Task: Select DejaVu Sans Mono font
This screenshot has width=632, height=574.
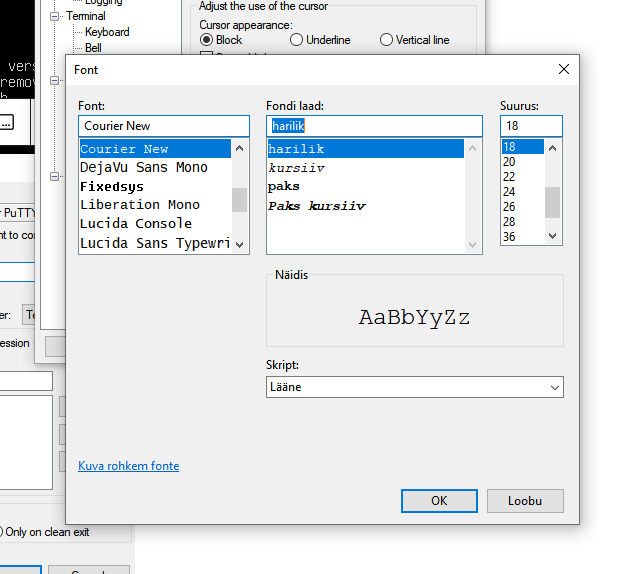Action: (144, 167)
